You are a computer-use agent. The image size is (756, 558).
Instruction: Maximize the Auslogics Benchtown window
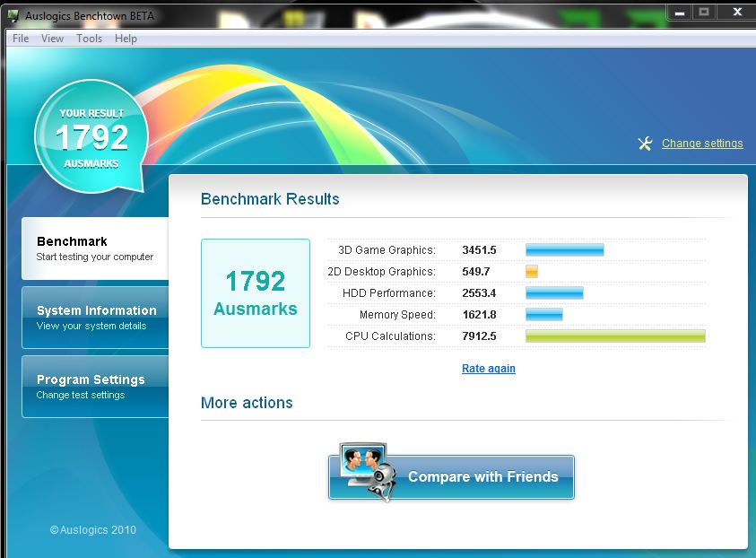(x=704, y=13)
